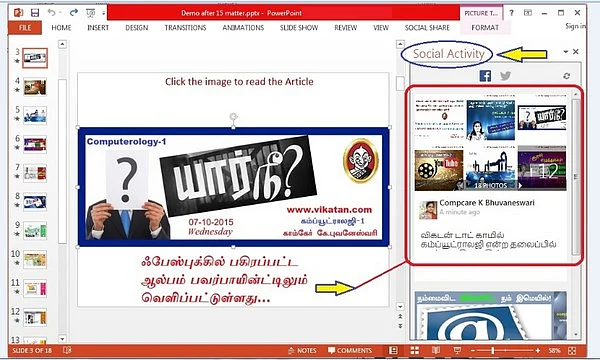
Task: Switch to the TRANSITIONS ribbon tab
Action: tap(185, 28)
